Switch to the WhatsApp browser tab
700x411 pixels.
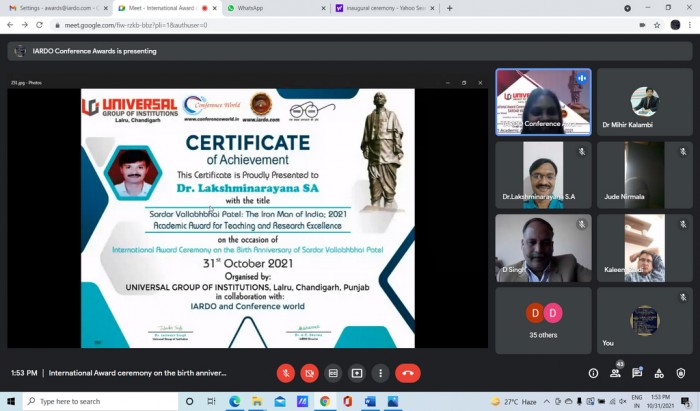[276, 8]
